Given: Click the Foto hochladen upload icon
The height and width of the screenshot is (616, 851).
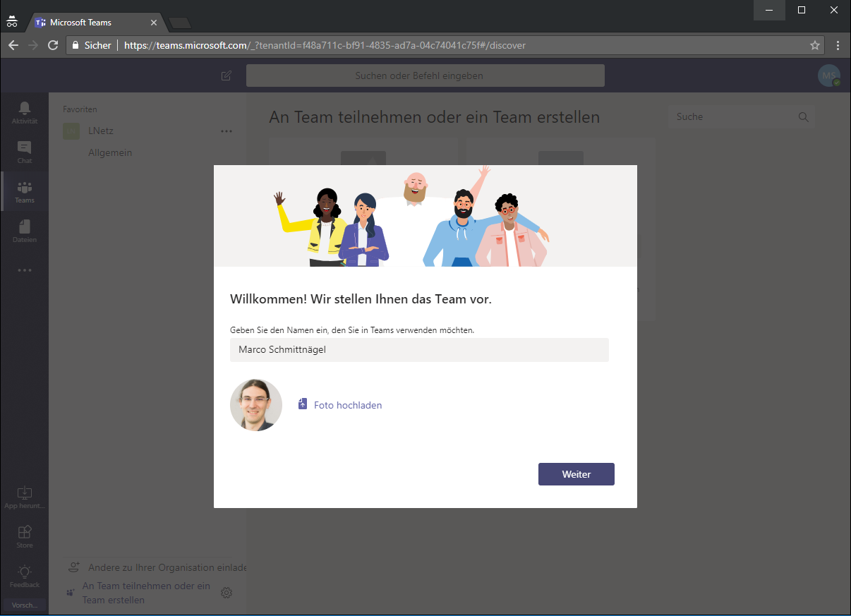Looking at the screenshot, I should click(303, 404).
